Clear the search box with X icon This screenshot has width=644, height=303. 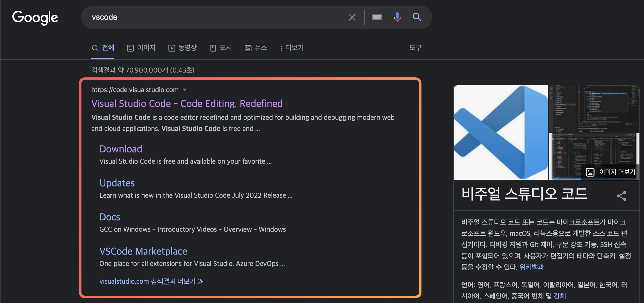pyautogui.click(x=352, y=17)
